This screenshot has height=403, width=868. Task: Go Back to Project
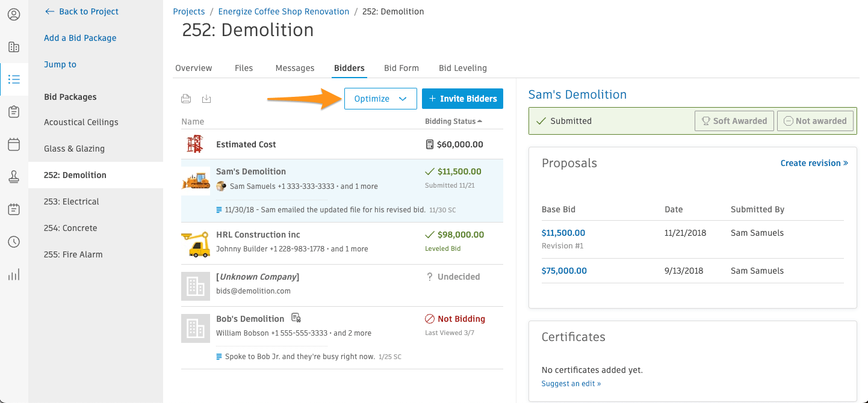click(82, 11)
